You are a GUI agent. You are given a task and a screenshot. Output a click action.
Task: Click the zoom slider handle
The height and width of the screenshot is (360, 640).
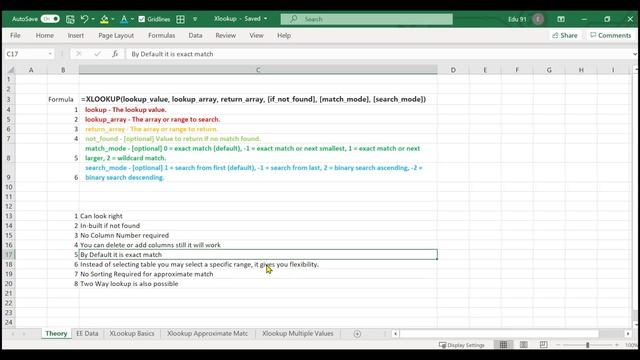tap(587, 345)
